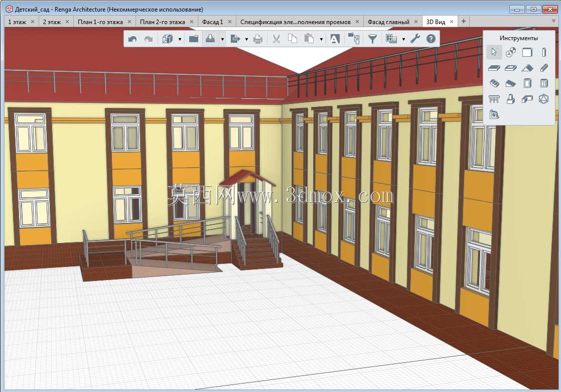Close the '3D Вид' tab
Image resolution: width=561 pixels, height=392 pixels.
(x=452, y=22)
